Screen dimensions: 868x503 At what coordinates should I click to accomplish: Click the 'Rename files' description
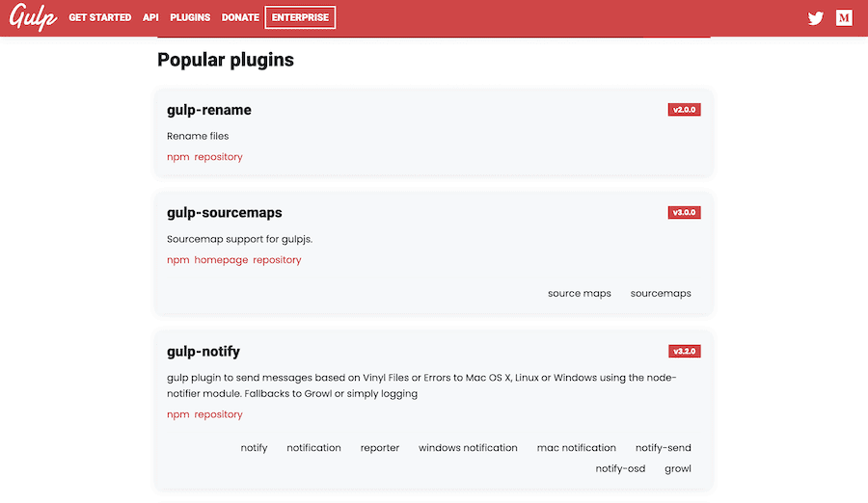pos(198,136)
